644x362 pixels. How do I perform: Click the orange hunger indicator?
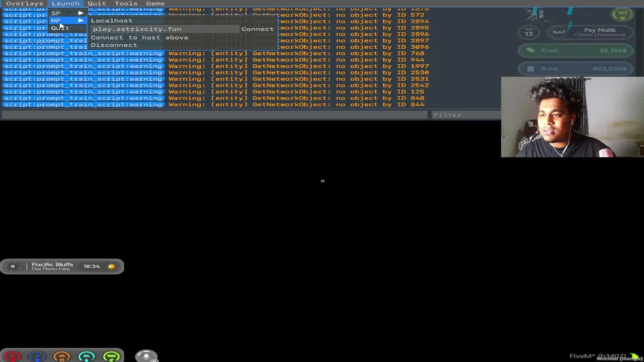pyautogui.click(x=62, y=356)
